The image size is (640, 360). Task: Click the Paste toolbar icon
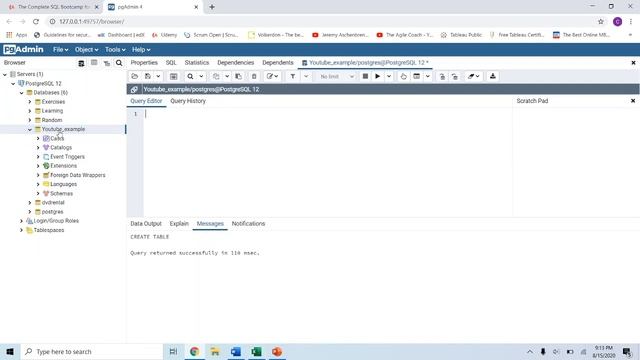[x=238, y=76]
